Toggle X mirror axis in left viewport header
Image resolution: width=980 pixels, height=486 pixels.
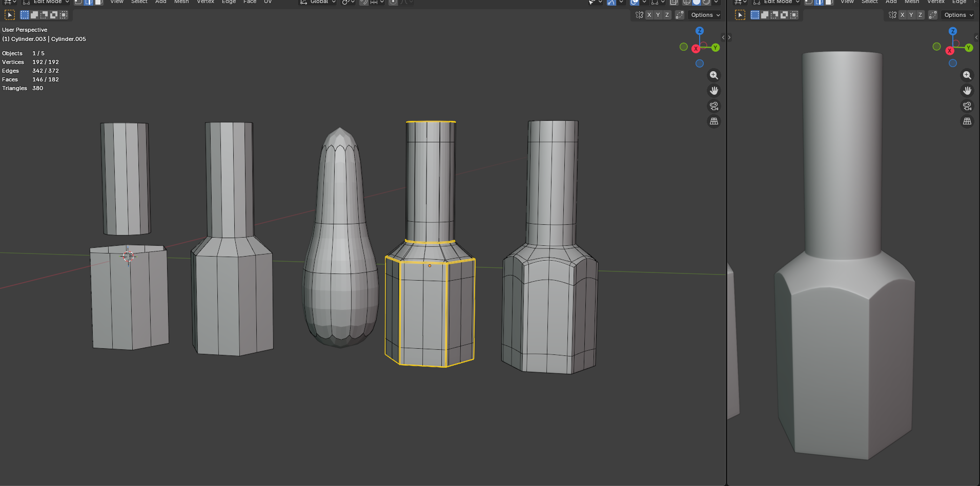649,15
